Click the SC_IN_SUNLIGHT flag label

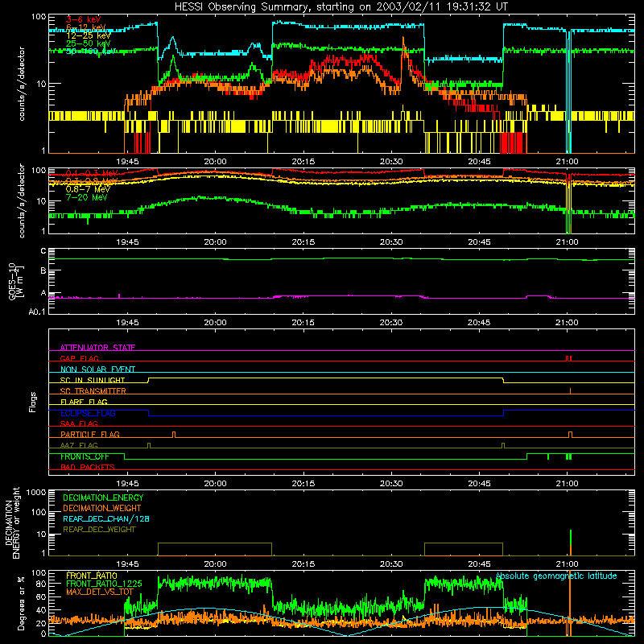pyautogui.click(x=93, y=380)
